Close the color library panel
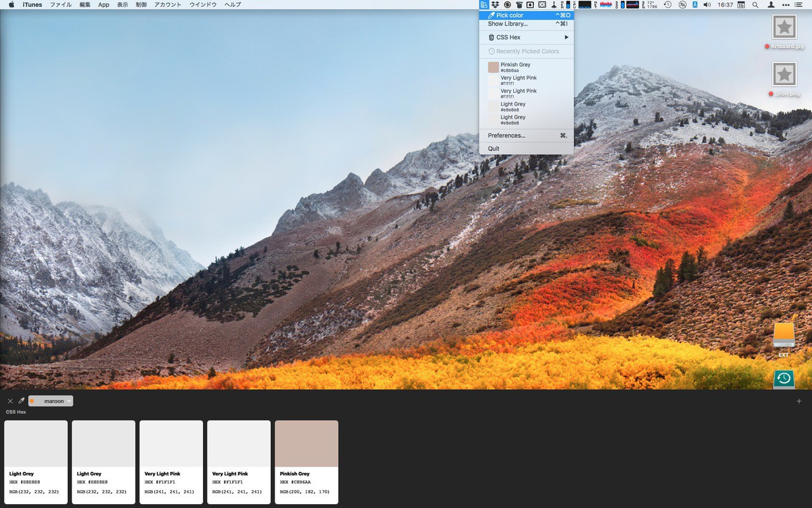Image resolution: width=812 pixels, height=508 pixels. [x=10, y=401]
